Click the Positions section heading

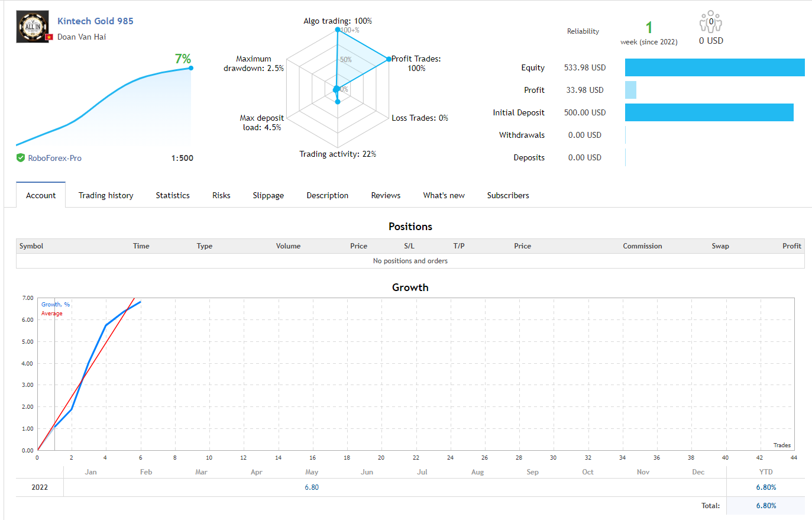click(410, 227)
